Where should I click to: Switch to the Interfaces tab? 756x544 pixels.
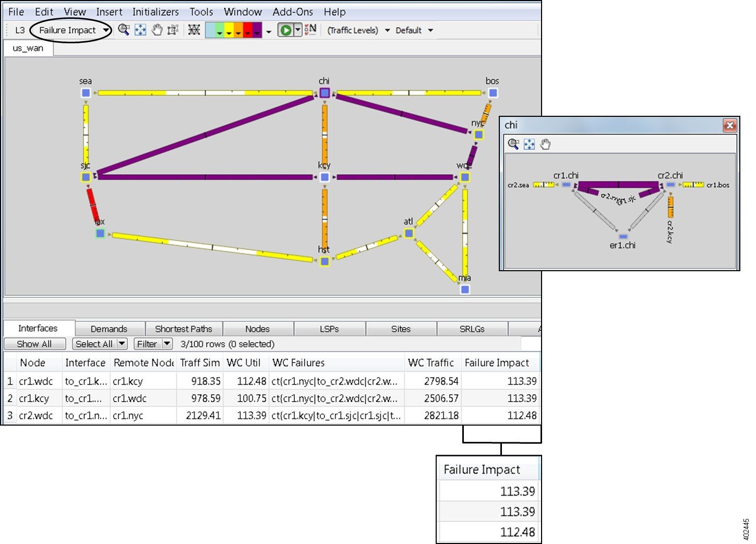tap(38, 328)
